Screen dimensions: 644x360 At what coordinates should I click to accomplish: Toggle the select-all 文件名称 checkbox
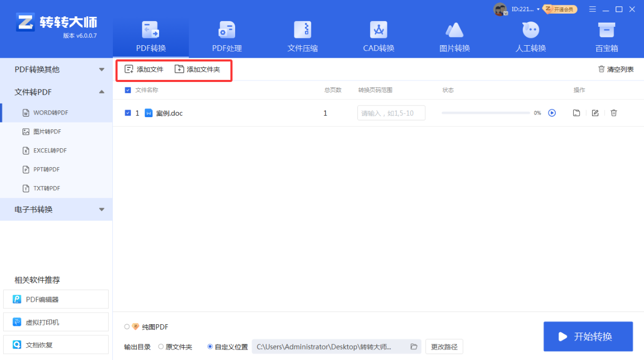click(128, 90)
